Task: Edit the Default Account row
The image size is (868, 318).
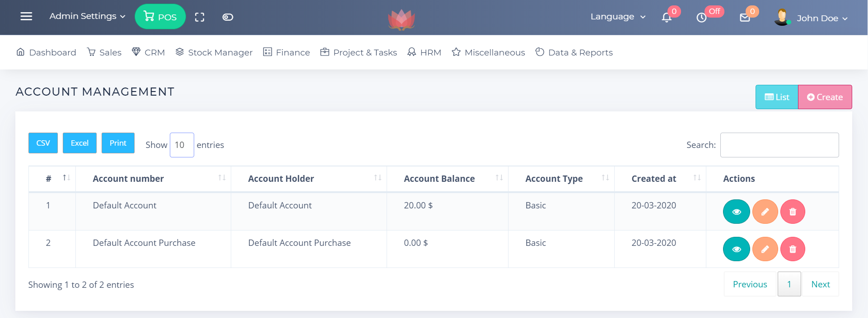Action: [x=765, y=212]
